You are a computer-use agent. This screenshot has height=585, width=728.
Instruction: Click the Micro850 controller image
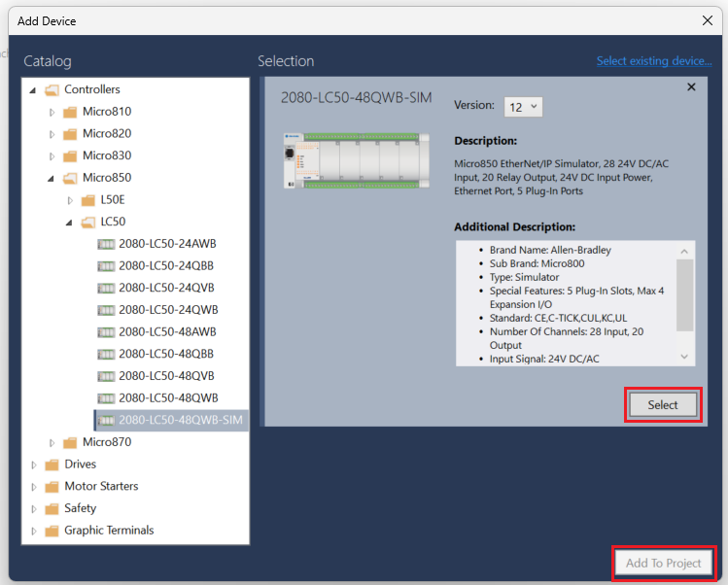(x=357, y=160)
